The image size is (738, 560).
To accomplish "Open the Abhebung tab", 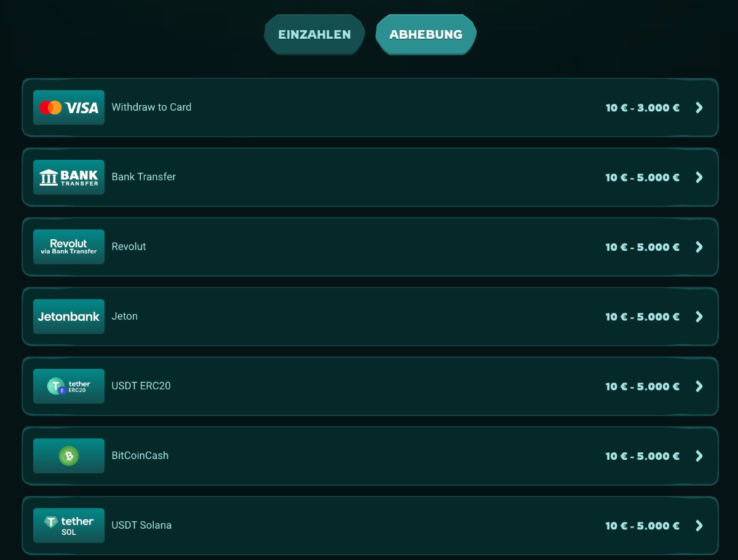I will pos(426,34).
